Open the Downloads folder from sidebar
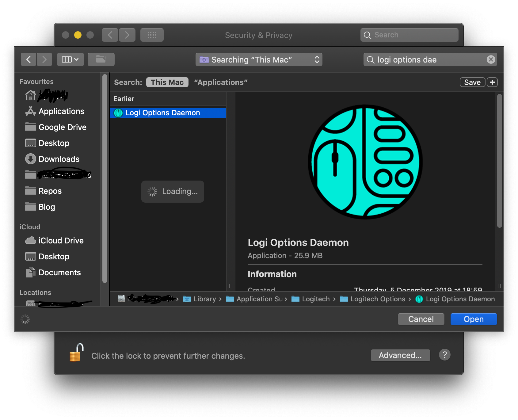The width and height of the screenshot is (518, 420). (59, 159)
